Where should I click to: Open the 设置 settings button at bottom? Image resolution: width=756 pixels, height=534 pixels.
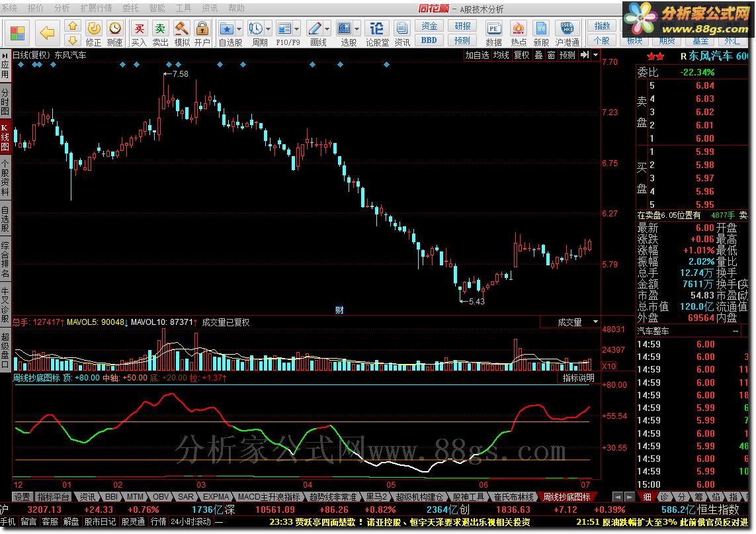point(22,496)
